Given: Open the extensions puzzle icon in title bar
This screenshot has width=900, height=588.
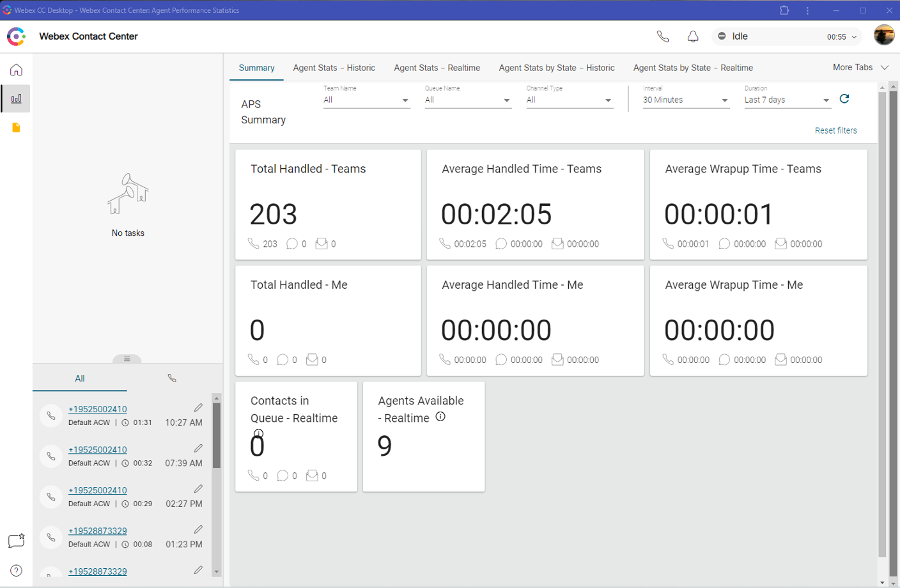Looking at the screenshot, I should 784,10.
